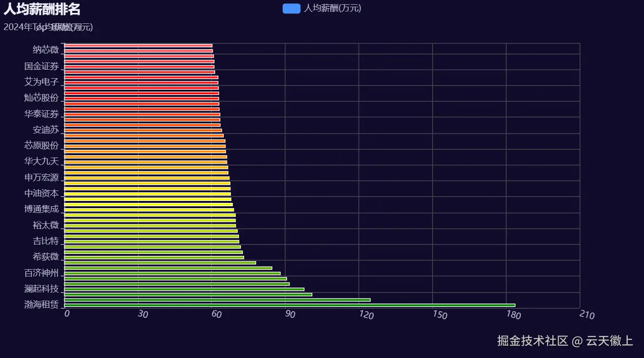Select the 艾为电子 axis label

coord(42,82)
